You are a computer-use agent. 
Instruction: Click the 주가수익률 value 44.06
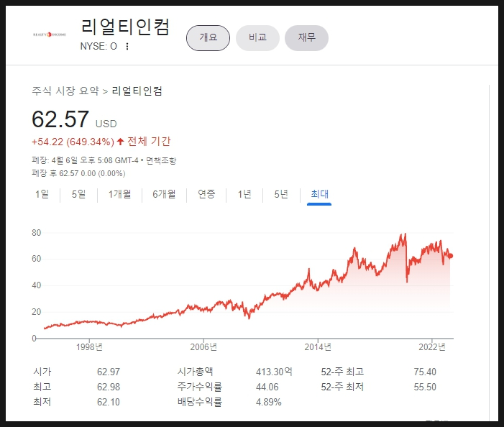pos(267,387)
